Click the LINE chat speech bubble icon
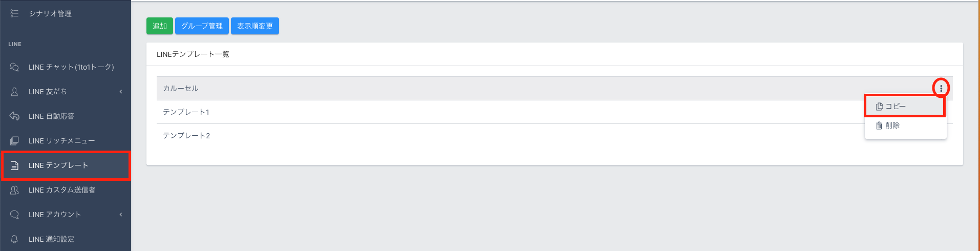The image size is (980, 251). coord(14,67)
